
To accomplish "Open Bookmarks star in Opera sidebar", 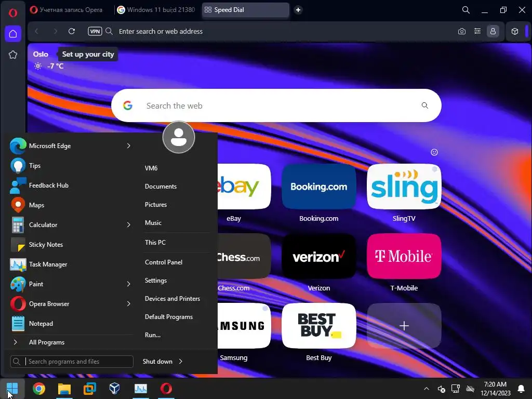I will point(13,55).
